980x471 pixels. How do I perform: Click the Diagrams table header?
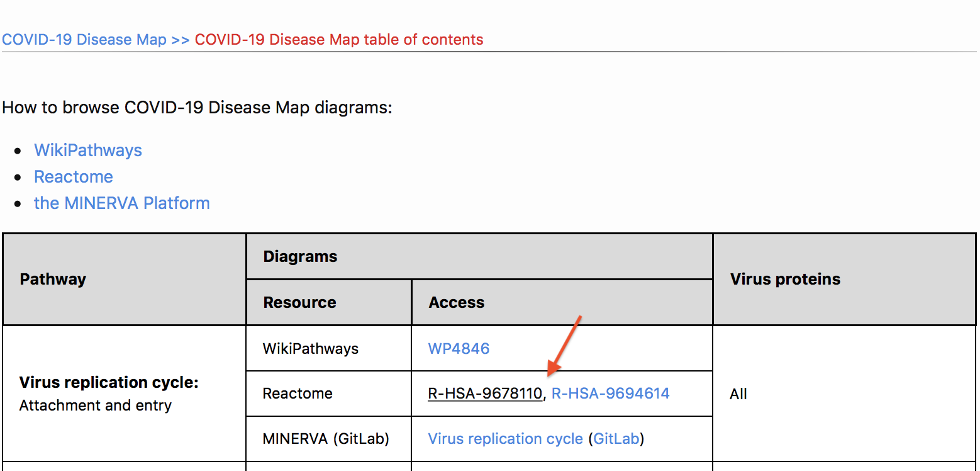tap(300, 257)
